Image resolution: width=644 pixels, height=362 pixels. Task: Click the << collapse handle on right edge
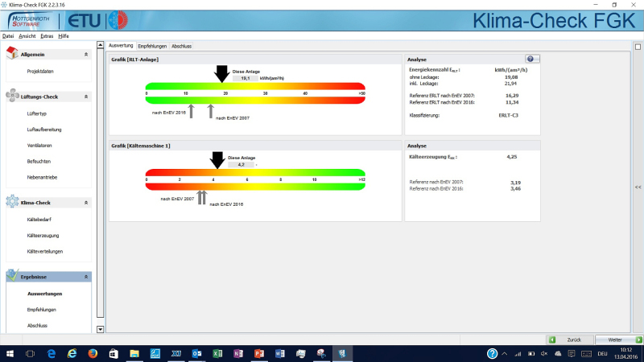[638, 187]
